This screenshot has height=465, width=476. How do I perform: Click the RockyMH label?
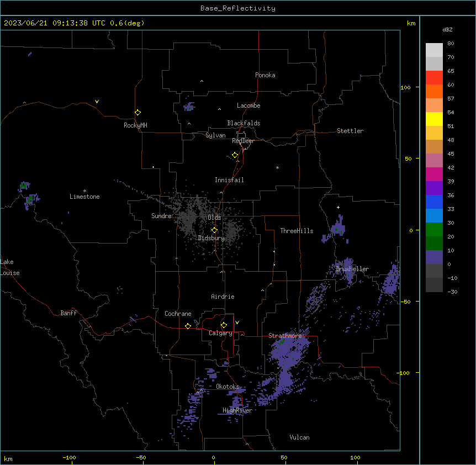coord(135,125)
